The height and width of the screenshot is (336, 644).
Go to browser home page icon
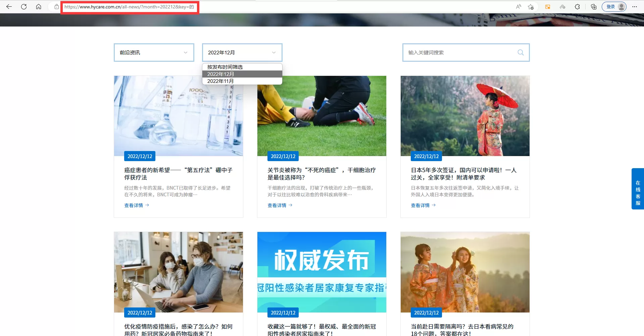click(x=39, y=7)
